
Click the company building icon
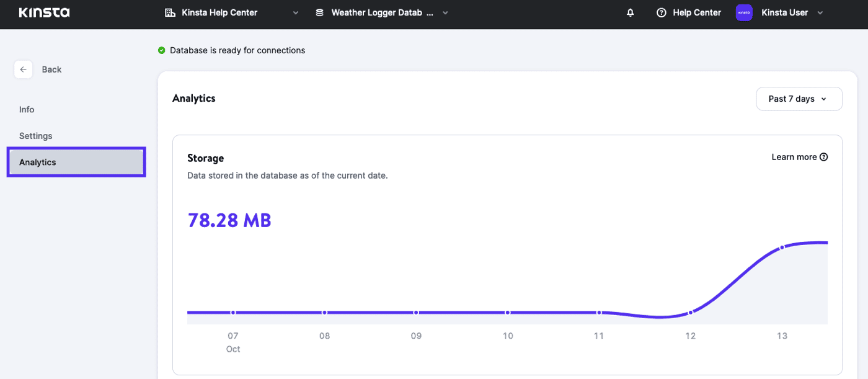coord(170,12)
